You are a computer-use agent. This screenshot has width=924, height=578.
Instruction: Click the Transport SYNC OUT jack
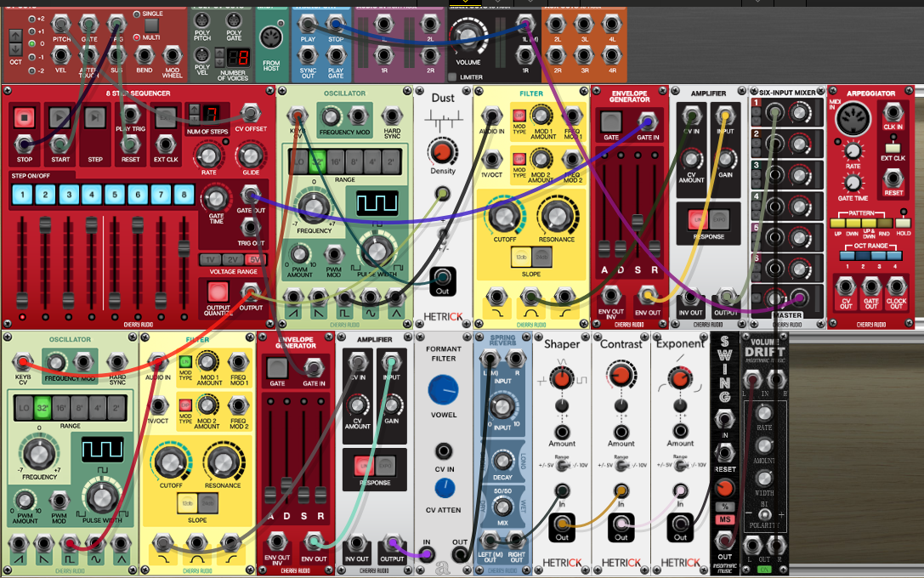coord(308,55)
